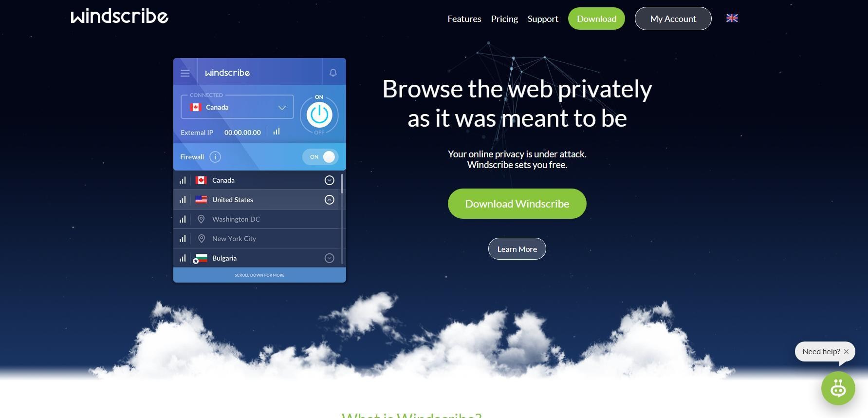Screen dimensions: 868x418
Task: Open the Features menu item
Action: (x=464, y=19)
